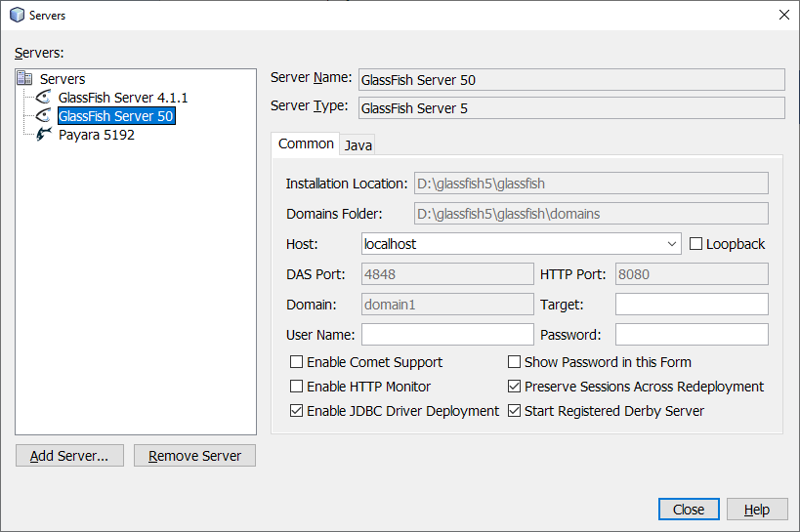The width and height of the screenshot is (800, 532).
Task: Click the DAS Port field
Action: pyautogui.click(x=447, y=274)
